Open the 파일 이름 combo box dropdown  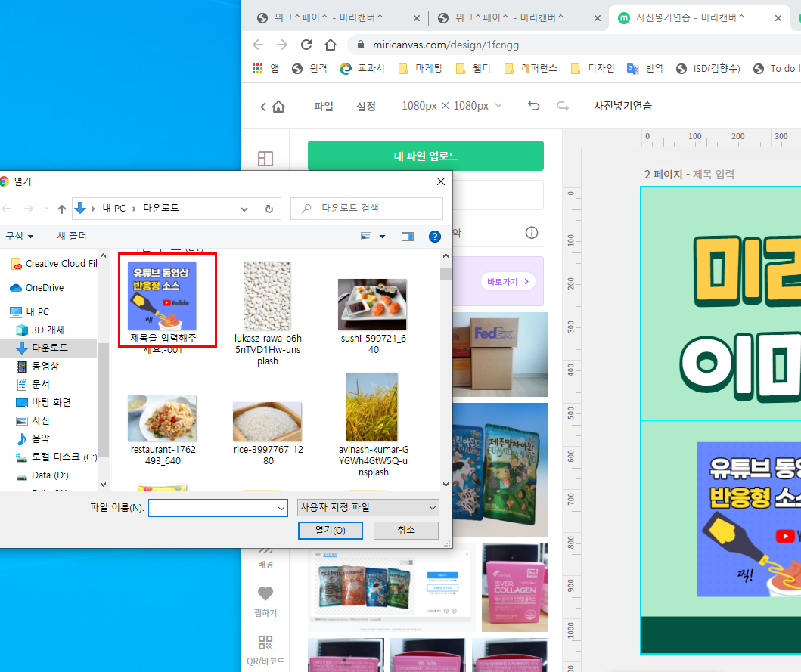[281, 508]
